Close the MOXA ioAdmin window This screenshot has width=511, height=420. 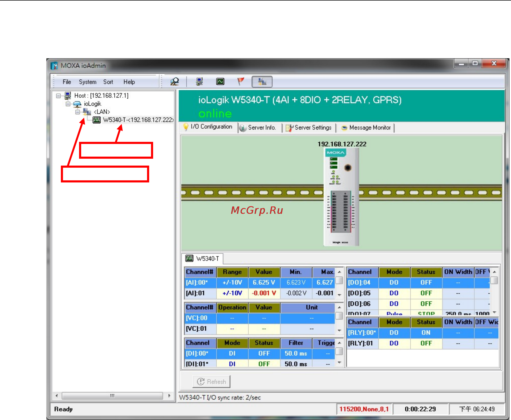pos(494,64)
